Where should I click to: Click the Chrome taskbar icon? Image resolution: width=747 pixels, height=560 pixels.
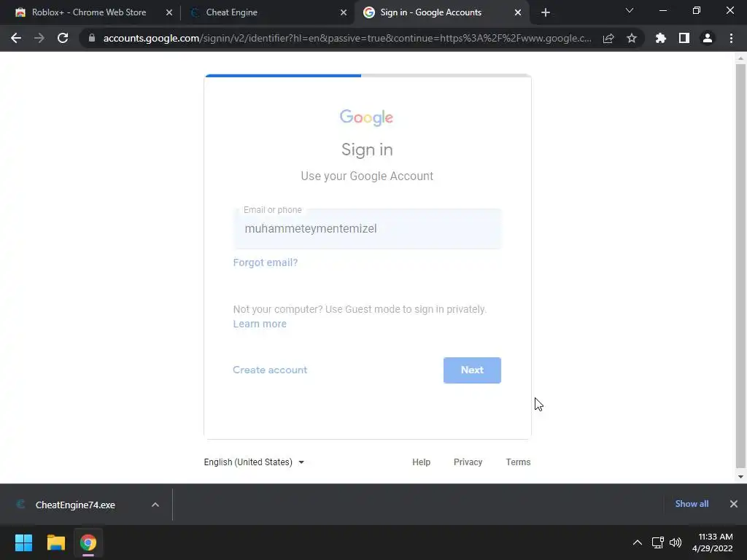coord(88,542)
